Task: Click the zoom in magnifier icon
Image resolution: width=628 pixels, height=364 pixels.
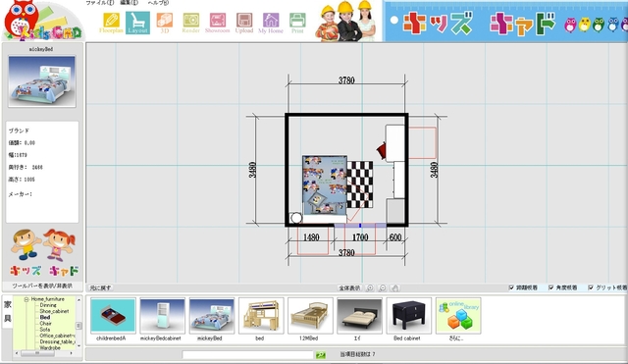Action: (x=370, y=287)
